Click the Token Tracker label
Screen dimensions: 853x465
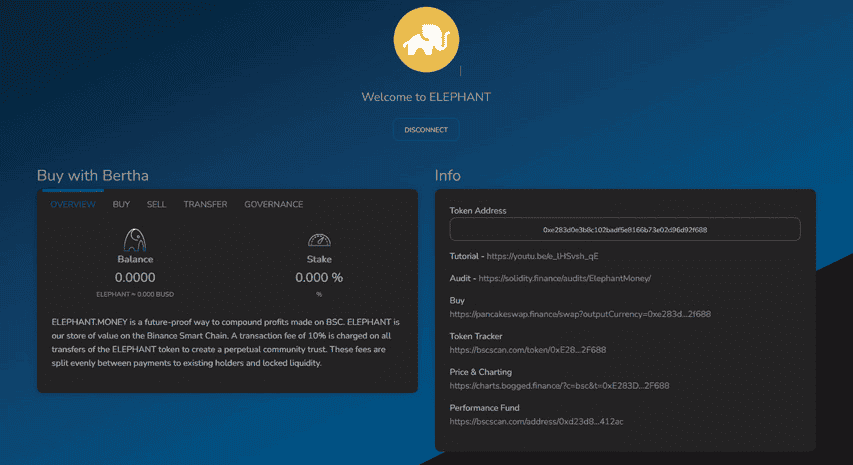point(475,337)
